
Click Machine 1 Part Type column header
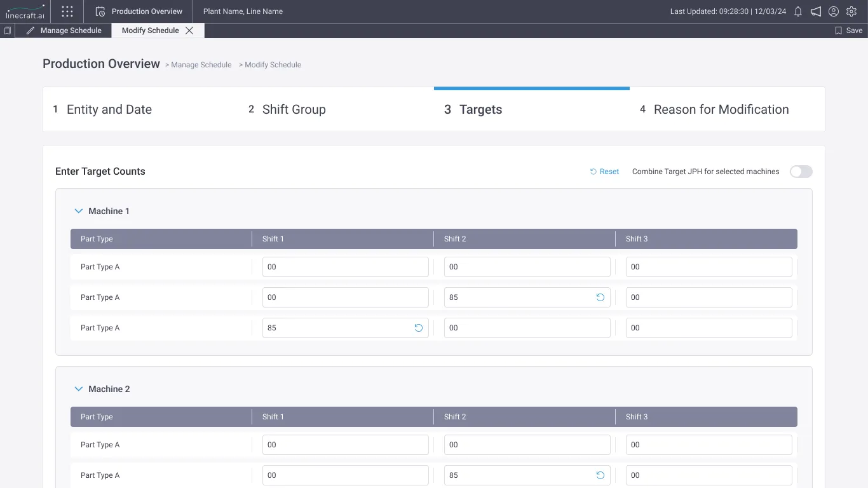(161, 239)
